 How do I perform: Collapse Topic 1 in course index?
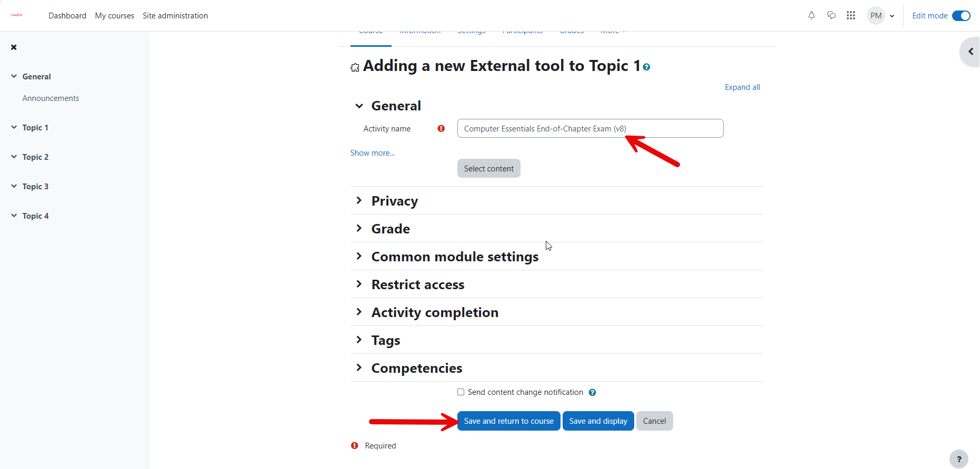(14, 127)
